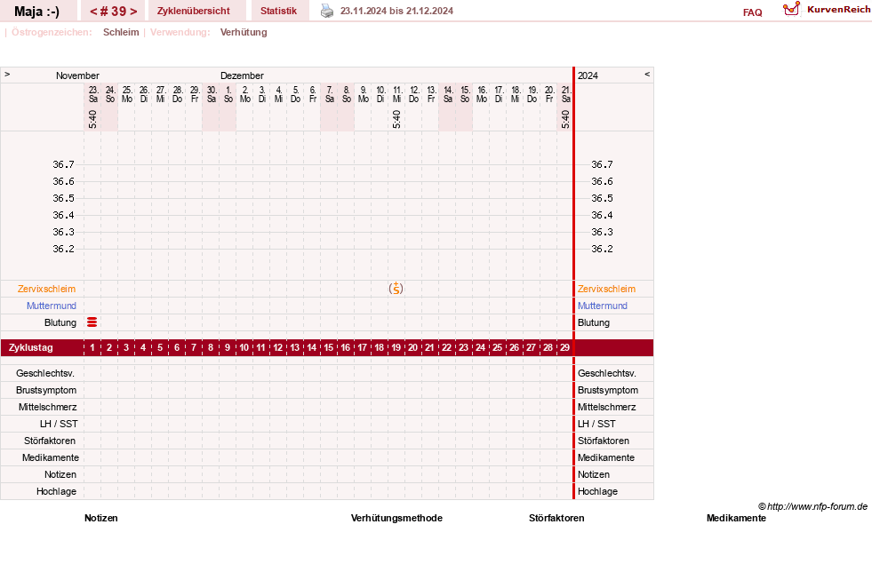
Task: Click the bottom Notizen section heading
Action: [x=101, y=518]
